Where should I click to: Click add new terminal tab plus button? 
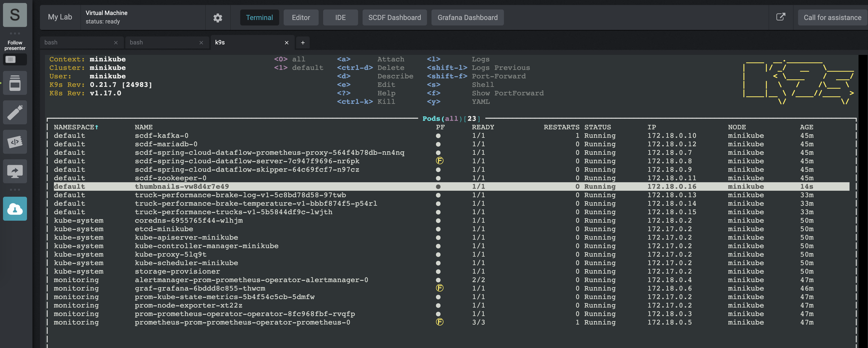(x=303, y=42)
